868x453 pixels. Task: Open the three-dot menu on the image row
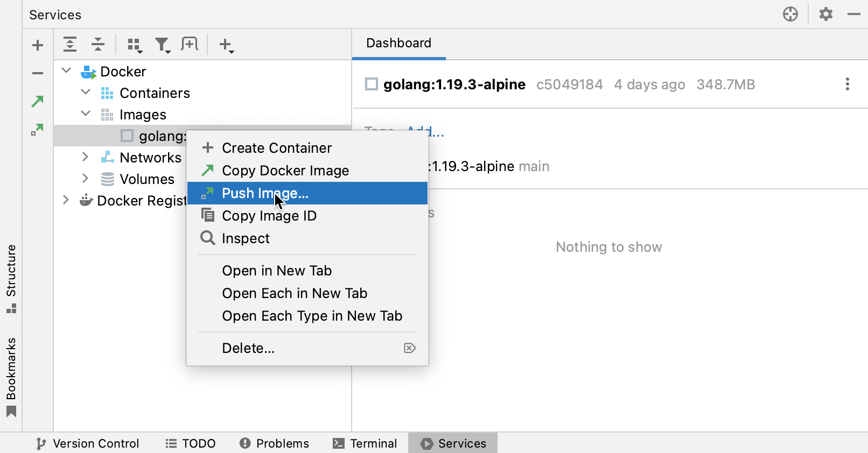(x=847, y=84)
